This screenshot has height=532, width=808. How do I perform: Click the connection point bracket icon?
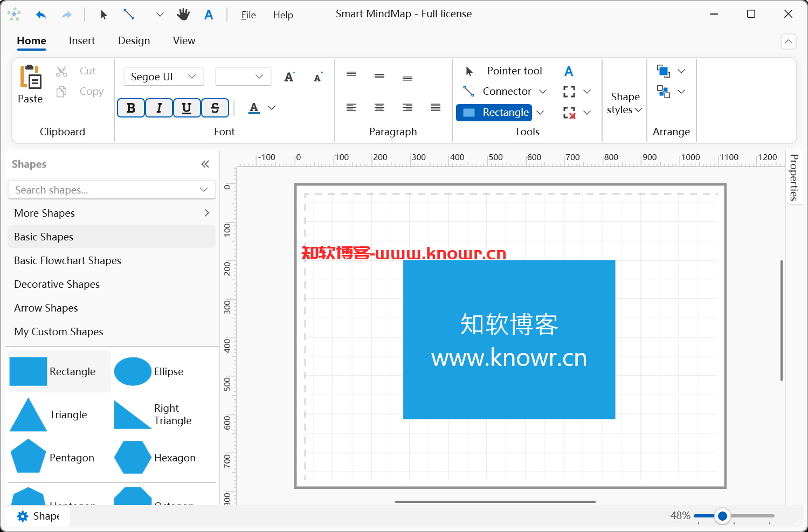tap(569, 92)
